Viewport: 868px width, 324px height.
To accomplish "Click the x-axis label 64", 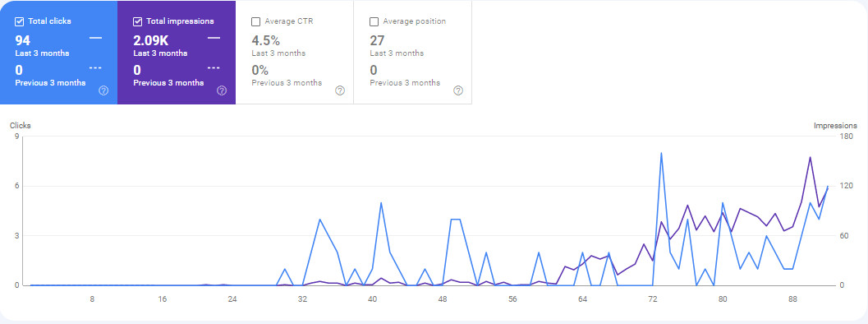I will [x=582, y=299].
